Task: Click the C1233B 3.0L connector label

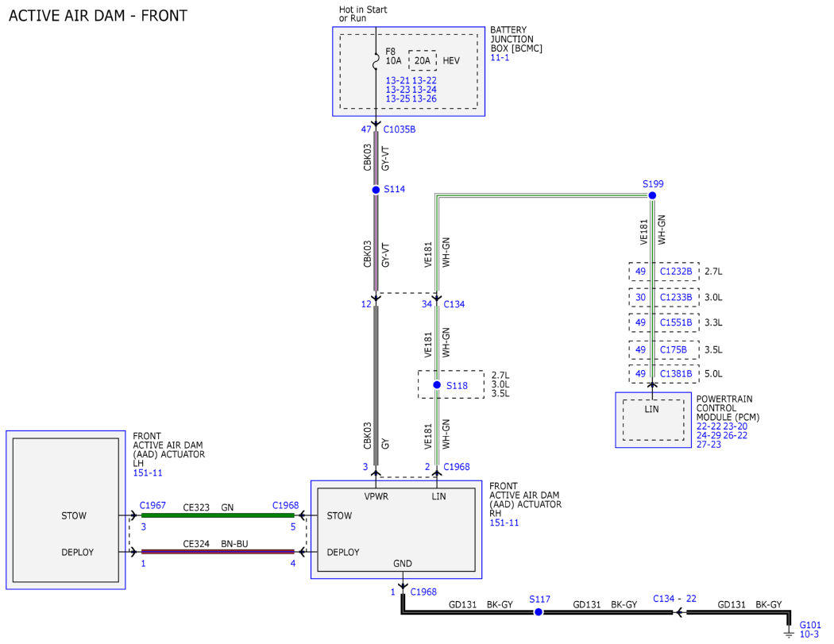Action: 675,297
